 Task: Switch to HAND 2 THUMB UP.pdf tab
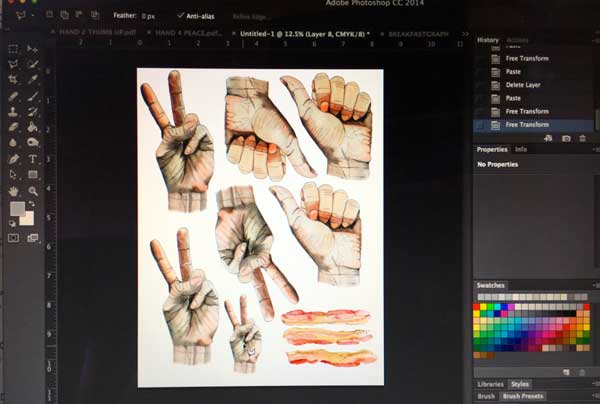[x=98, y=33]
